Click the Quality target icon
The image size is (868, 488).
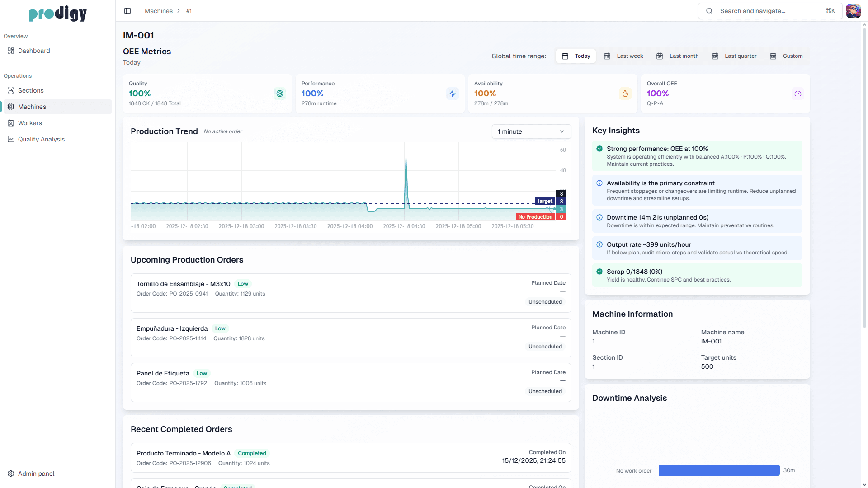[280, 94]
